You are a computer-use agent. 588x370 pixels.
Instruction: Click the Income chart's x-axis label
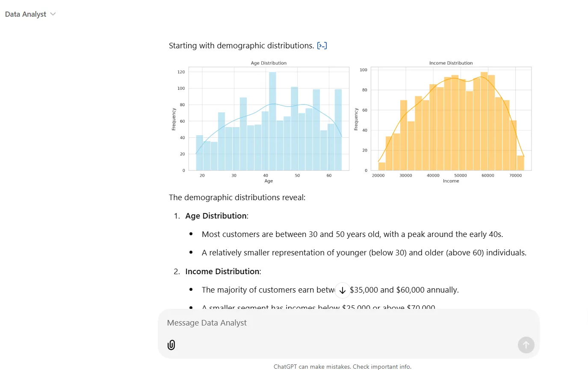point(451,181)
